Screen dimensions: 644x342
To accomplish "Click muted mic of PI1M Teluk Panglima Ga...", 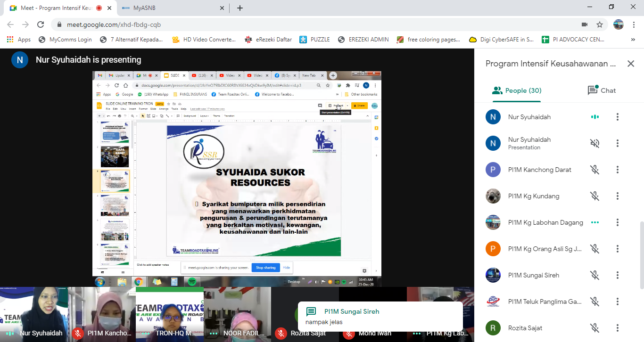I will pos(595,301).
